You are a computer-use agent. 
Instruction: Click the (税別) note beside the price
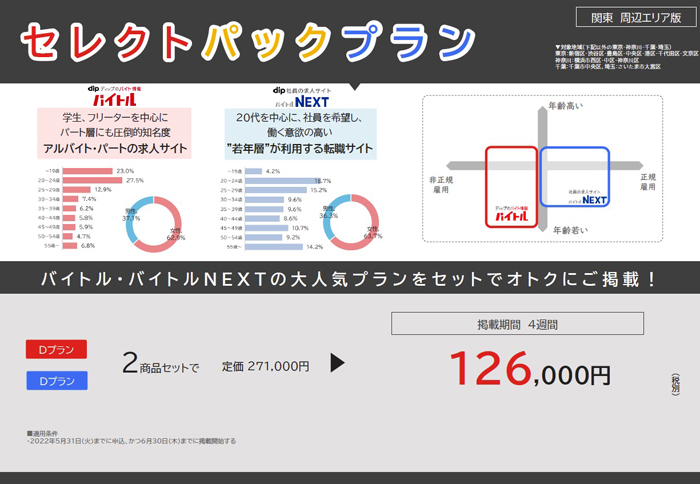click(x=675, y=384)
